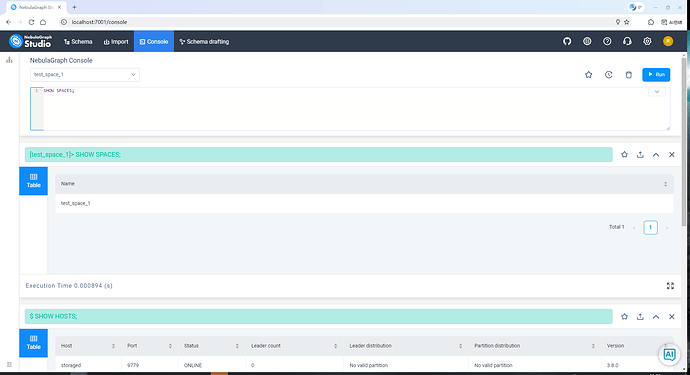Open browser home page icon
The height and width of the screenshot is (375, 690).
[43, 22]
